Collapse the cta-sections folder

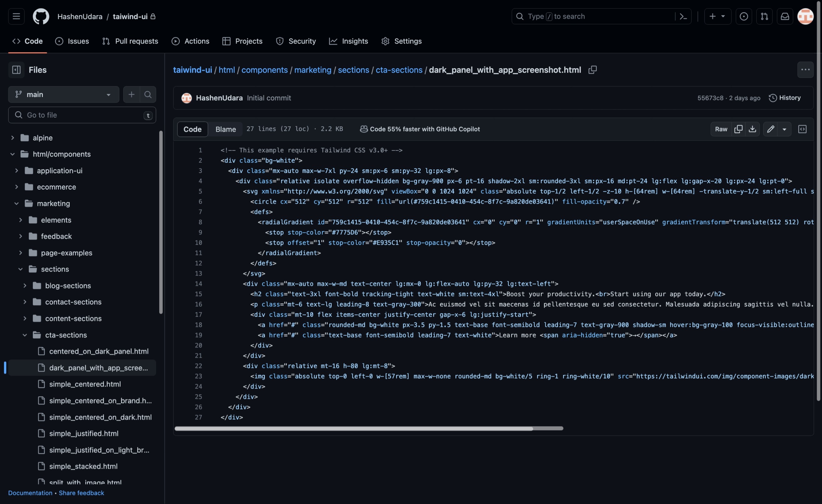(x=25, y=335)
